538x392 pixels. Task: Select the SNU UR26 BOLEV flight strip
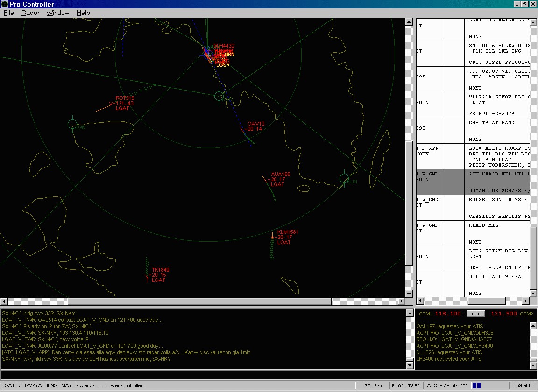[473, 54]
